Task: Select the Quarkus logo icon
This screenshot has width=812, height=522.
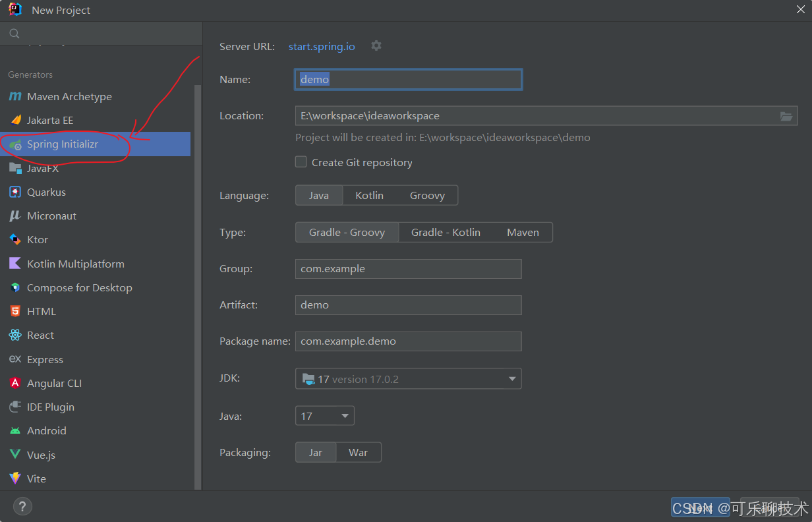Action: coord(15,192)
